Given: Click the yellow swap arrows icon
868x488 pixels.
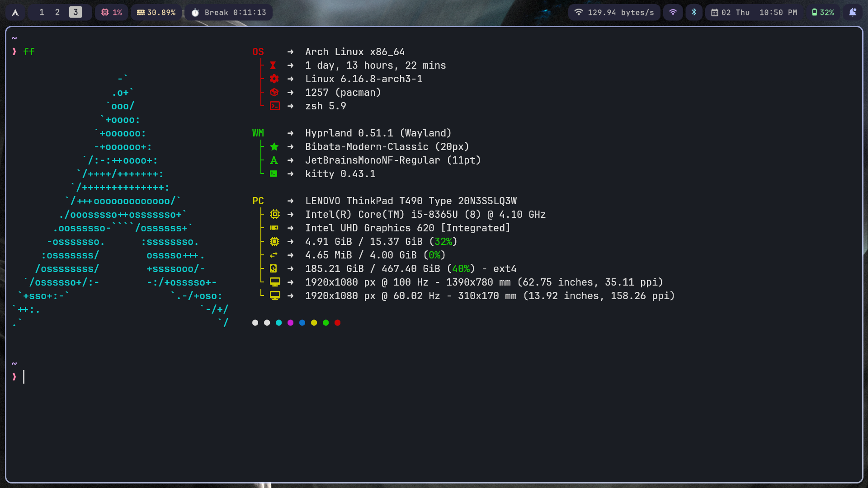Looking at the screenshot, I should tap(274, 255).
